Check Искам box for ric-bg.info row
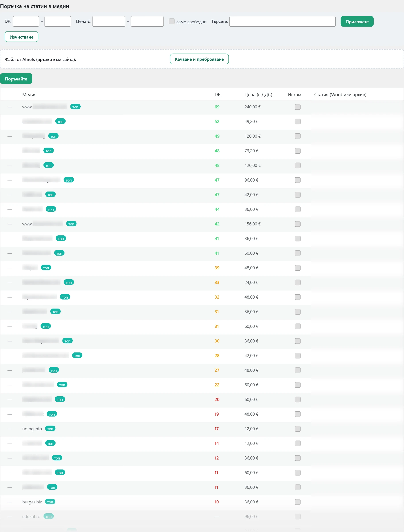 [297, 429]
